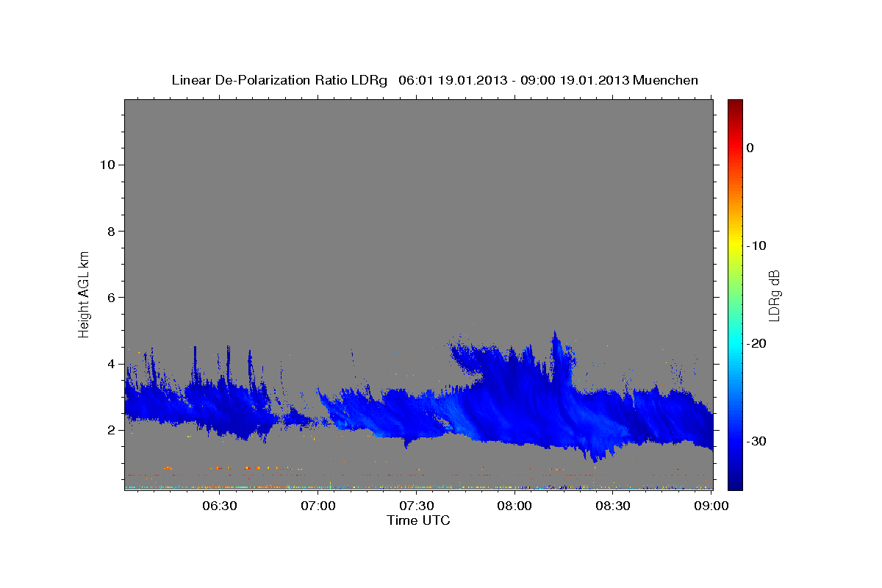Click the height tick label 4
This screenshot has height=588, width=882.
(111, 364)
